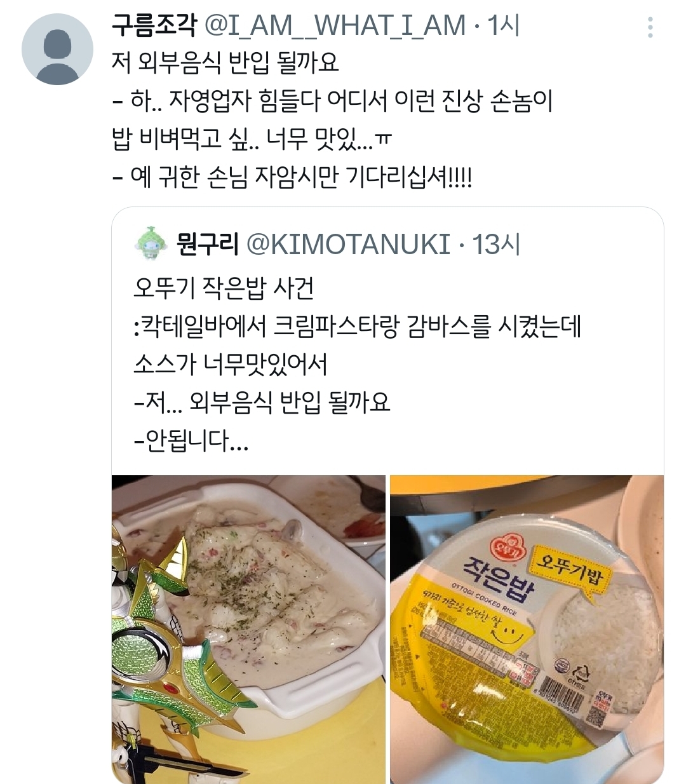Open the gray default profile avatar
Screen dimensions: 686x784
point(57,50)
